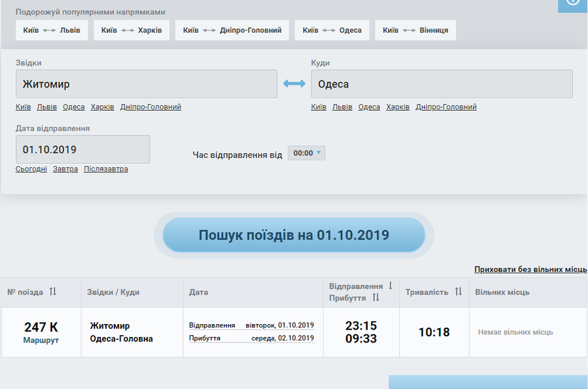Sort by train number arrows
The image size is (588, 389).
point(53,292)
